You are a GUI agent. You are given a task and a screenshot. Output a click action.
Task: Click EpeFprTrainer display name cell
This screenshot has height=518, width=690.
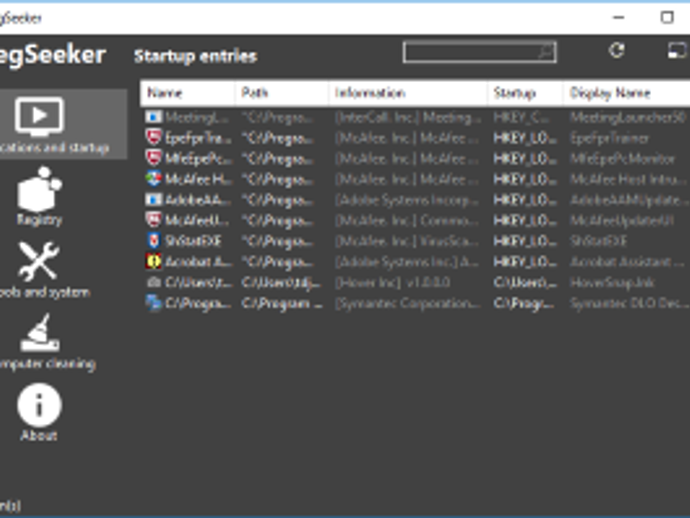609,139
